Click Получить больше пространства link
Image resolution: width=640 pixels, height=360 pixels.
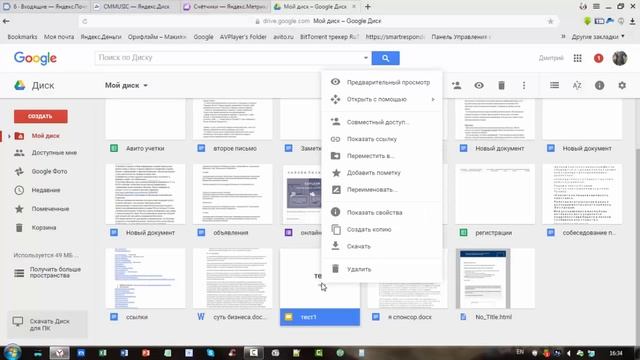(x=55, y=272)
